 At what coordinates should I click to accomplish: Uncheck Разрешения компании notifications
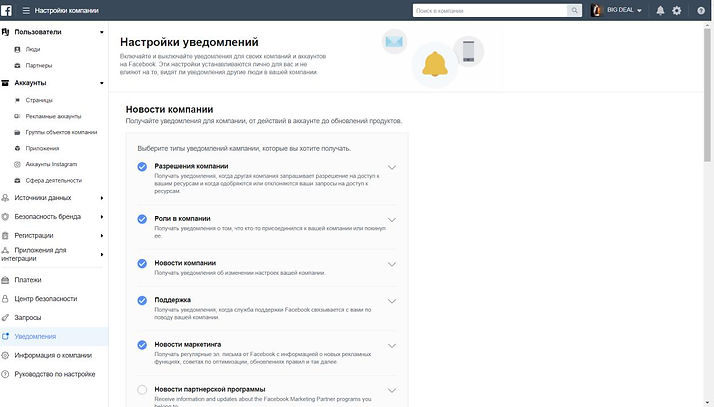142,167
